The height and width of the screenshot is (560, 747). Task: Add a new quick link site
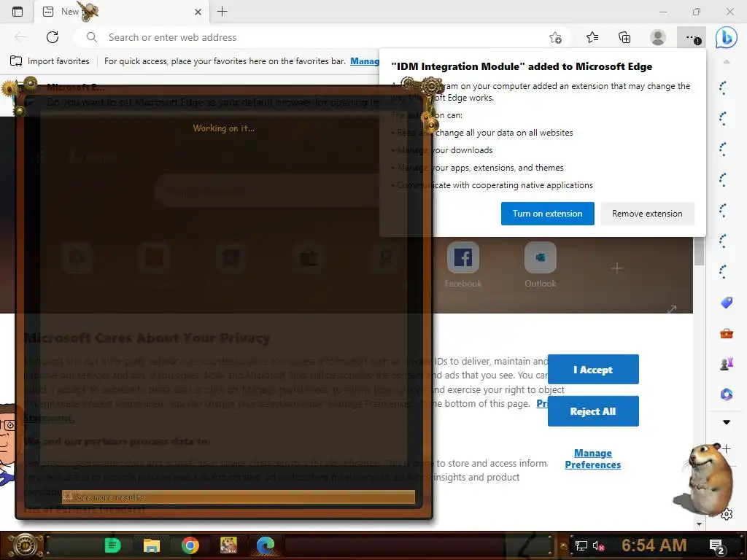tap(616, 268)
